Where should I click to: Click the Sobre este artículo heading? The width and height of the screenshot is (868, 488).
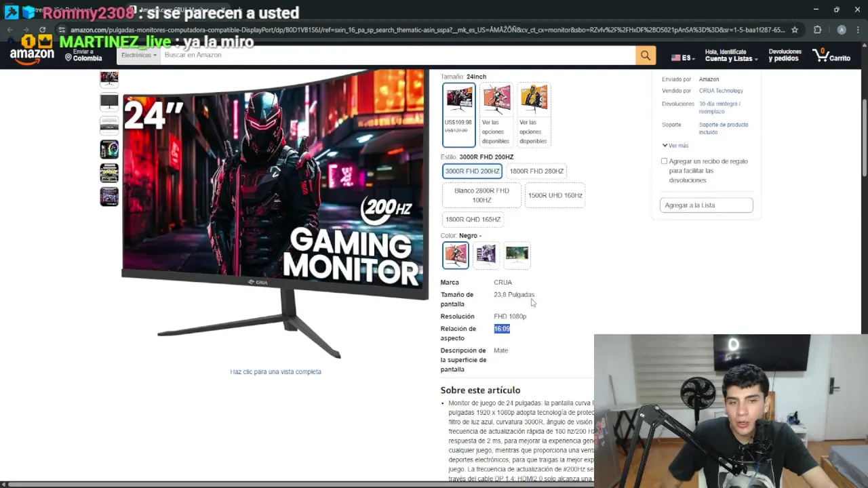click(480, 390)
